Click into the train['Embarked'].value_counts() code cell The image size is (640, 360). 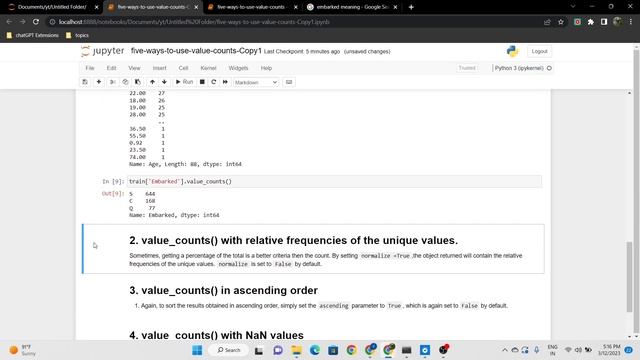tap(335, 182)
